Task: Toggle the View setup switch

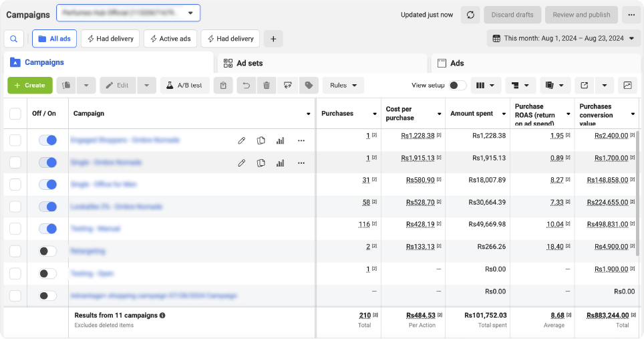Action: (x=458, y=86)
